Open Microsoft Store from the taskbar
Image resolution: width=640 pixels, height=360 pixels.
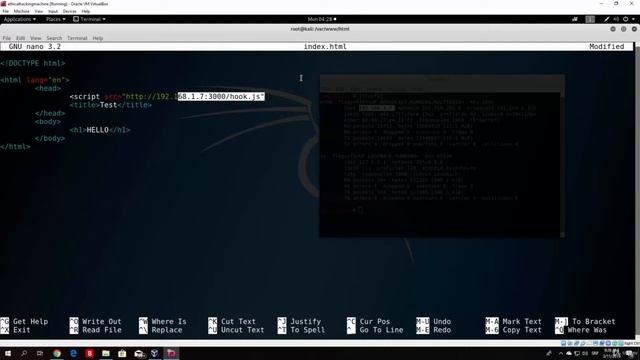pyautogui.click(x=122, y=353)
